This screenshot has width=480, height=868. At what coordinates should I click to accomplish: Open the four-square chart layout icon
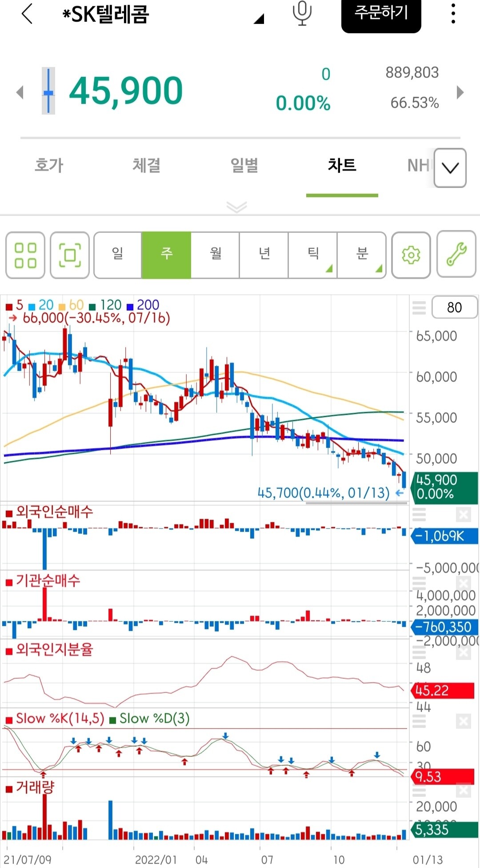click(25, 255)
